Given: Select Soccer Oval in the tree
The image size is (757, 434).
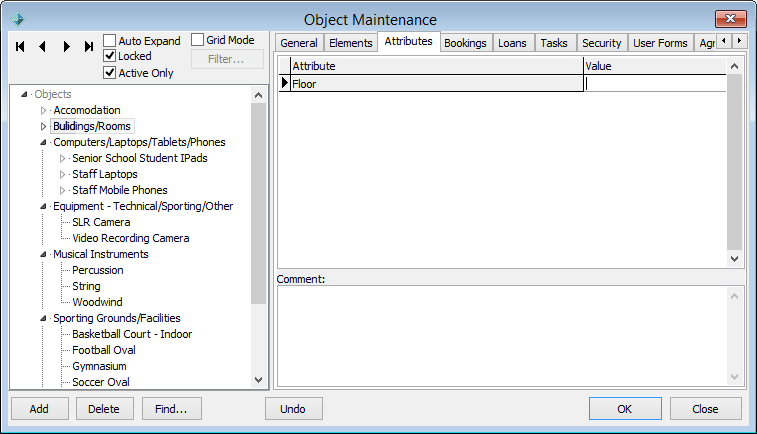Looking at the screenshot, I should click(x=101, y=382).
